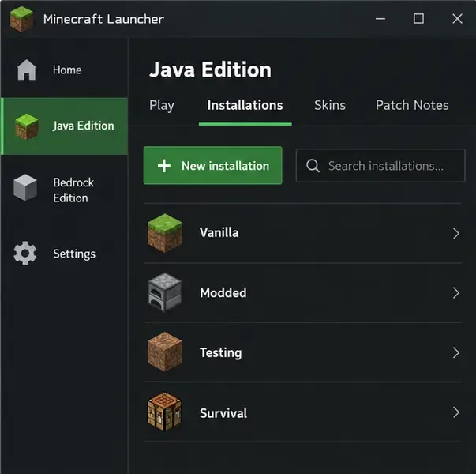Click the New installation button
476x474 pixels.
pyautogui.click(x=213, y=166)
